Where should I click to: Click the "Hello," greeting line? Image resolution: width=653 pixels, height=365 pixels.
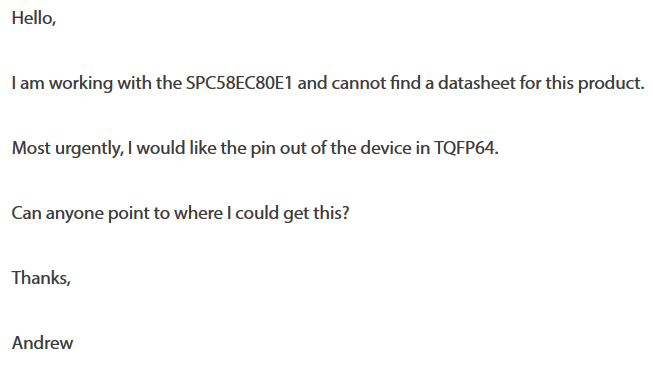[34, 18]
